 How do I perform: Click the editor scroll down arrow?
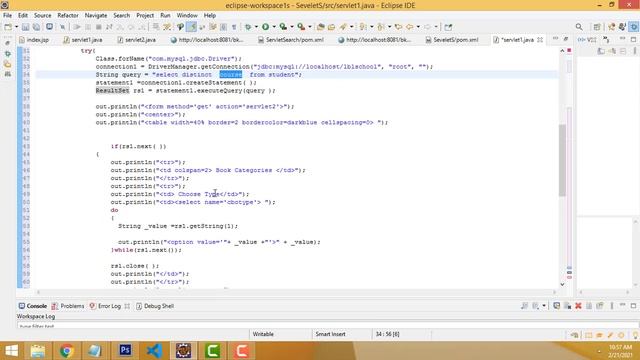coord(562,284)
